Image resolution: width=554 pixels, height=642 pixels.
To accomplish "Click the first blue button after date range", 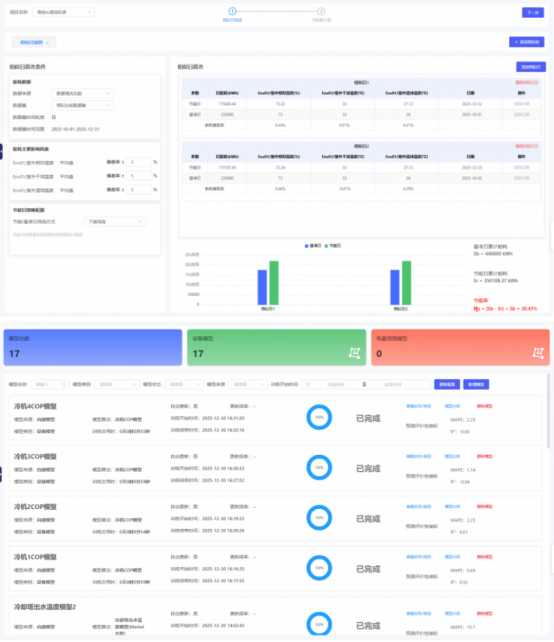I will (x=447, y=384).
